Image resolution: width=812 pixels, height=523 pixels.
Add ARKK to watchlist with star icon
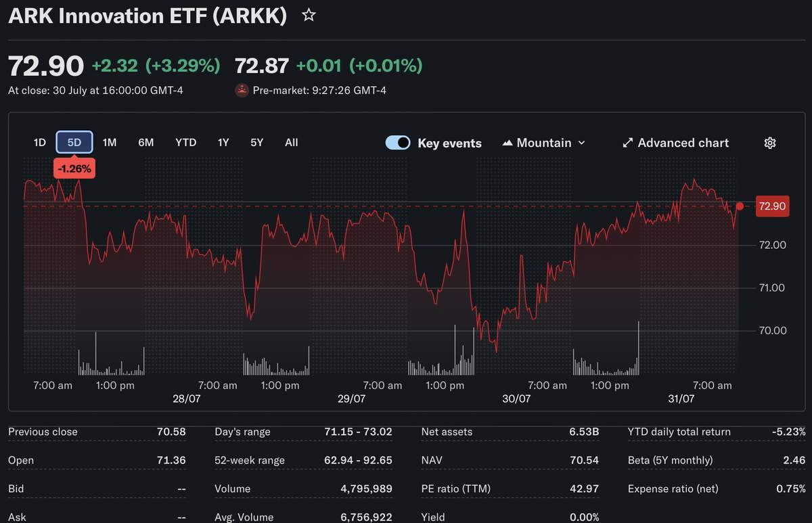click(309, 15)
